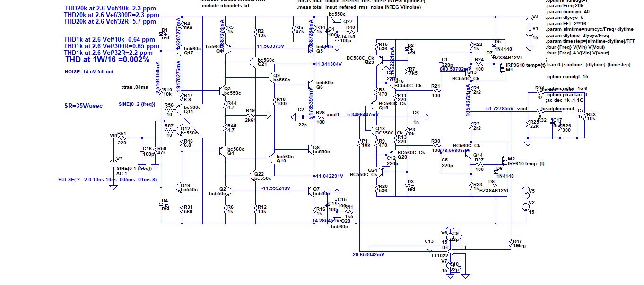Select the 'THD1k at 2.6 Vef/300R=0.65 ppm' note

tap(111, 46)
